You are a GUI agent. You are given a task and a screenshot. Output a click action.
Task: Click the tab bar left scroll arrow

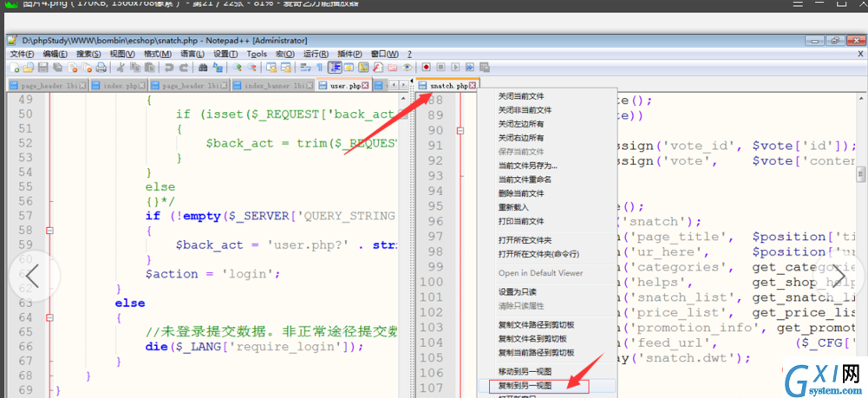click(x=394, y=85)
